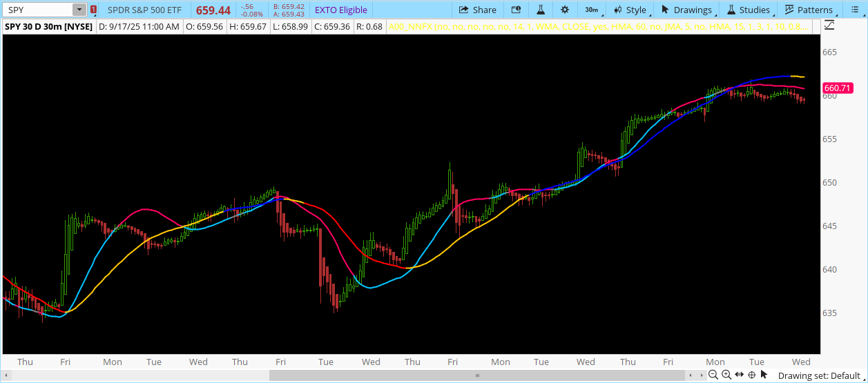Open chart settings gear icon
This screenshot has height=383, width=868.
coord(565,10)
